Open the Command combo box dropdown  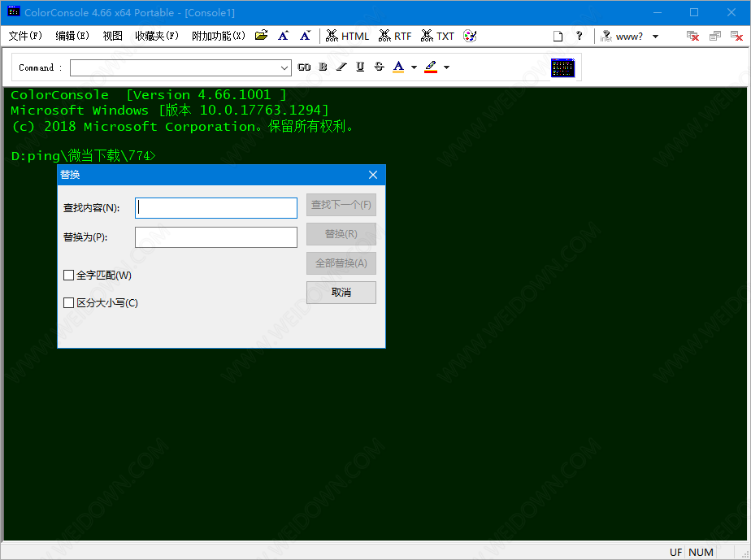tap(284, 68)
